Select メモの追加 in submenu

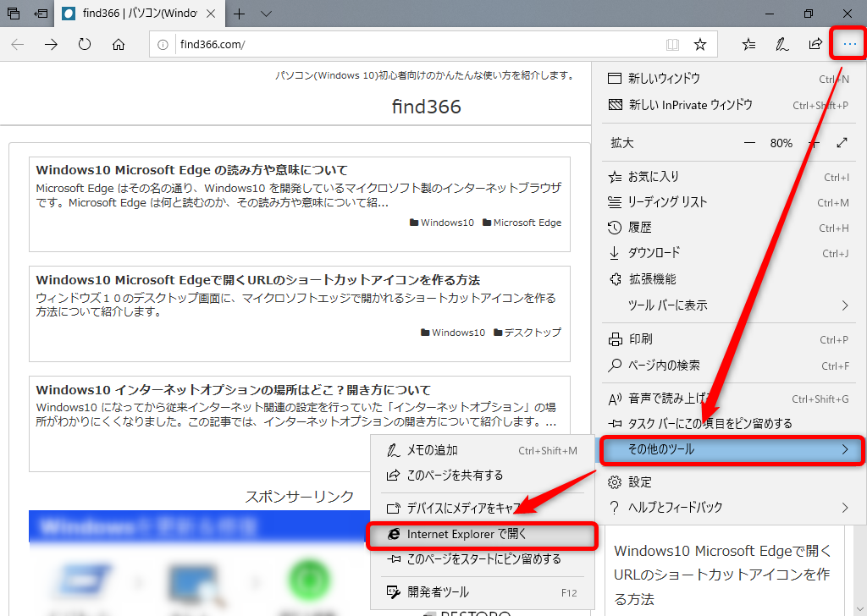coord(482,450)
